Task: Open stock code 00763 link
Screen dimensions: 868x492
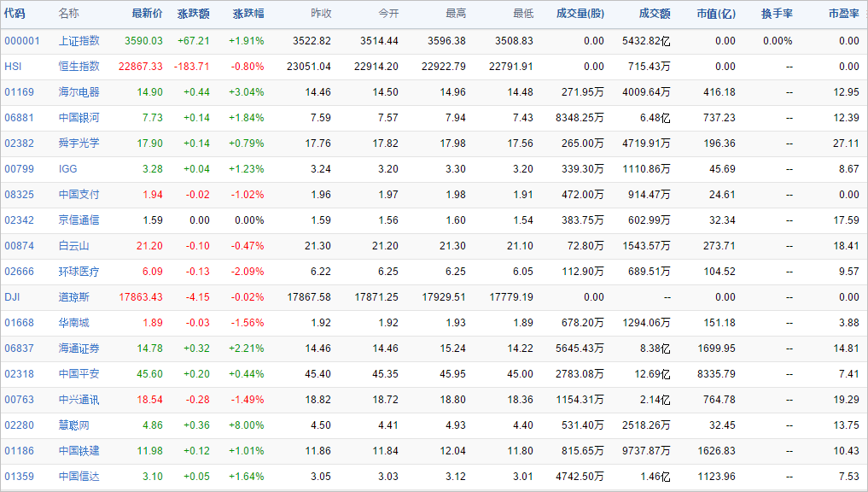Action: (x=20, y=400)
